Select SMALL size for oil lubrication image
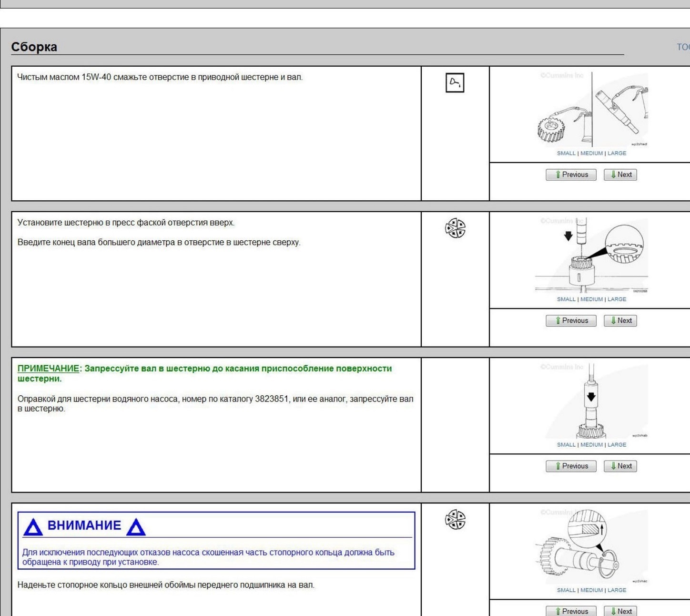This screenshot has height=616, width=690. (x=566, y=153)
